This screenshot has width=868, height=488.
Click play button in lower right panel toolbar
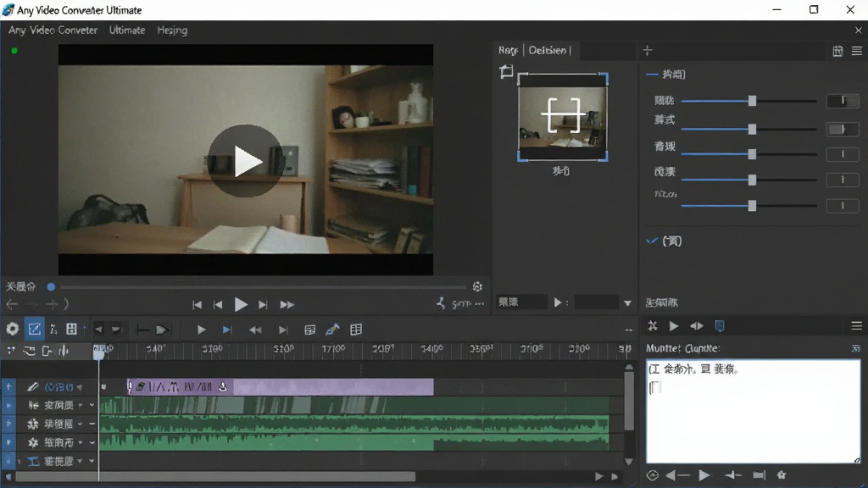(674, 326)
